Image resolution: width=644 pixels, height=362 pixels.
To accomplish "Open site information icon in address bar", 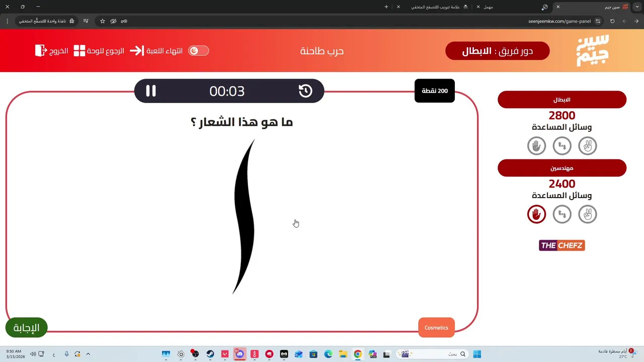I will point(598,21).
